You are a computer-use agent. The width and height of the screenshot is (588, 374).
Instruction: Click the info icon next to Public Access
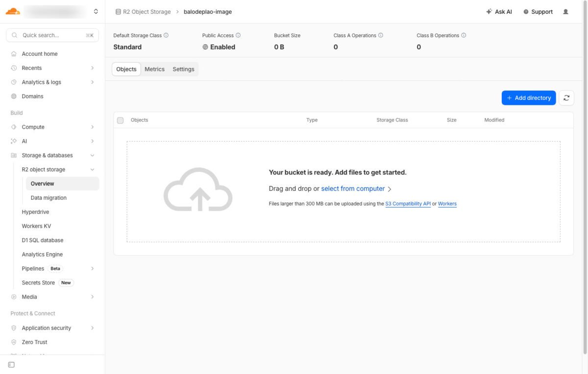click(x=238, y=36)
